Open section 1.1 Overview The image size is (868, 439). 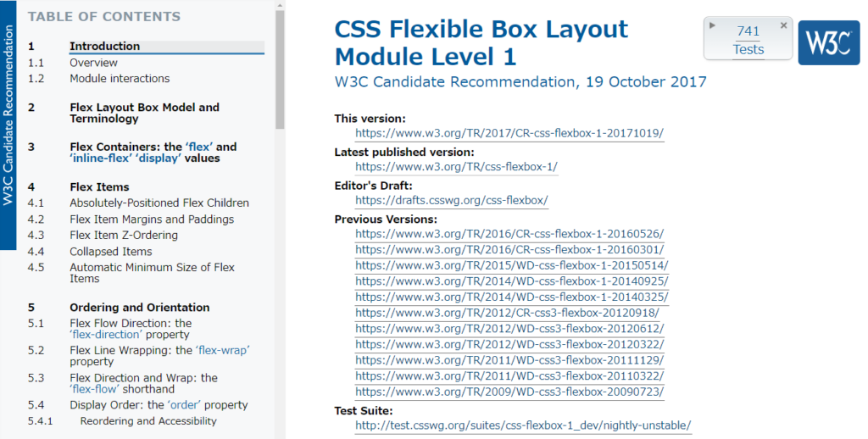pyautogui.click(x=93, y=63)
